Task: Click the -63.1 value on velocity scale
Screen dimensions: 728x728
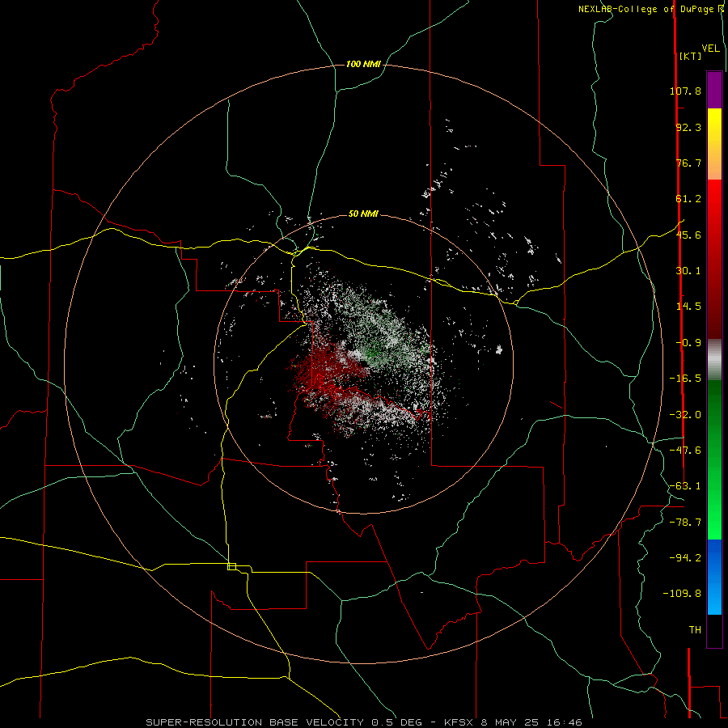Action: pyautogui.click(x=685, y=486)
